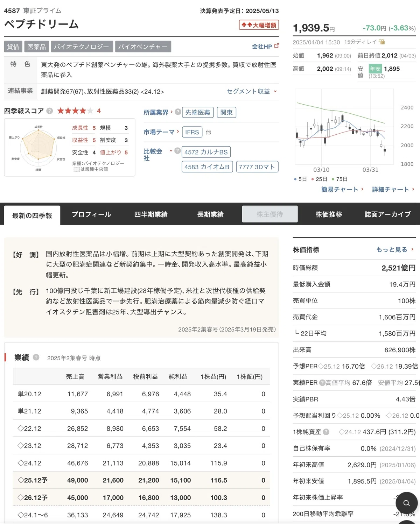Click the 単20.12 row label
Image resolution: width=420 pixels, height=524 pixels.
click(29, 394)
